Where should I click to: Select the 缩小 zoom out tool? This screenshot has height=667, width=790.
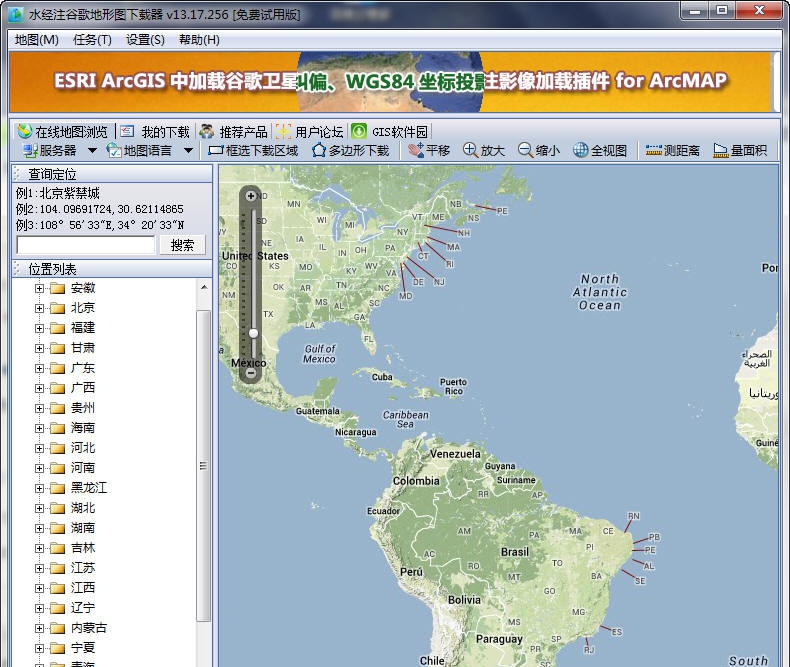[x=539, y=150]
